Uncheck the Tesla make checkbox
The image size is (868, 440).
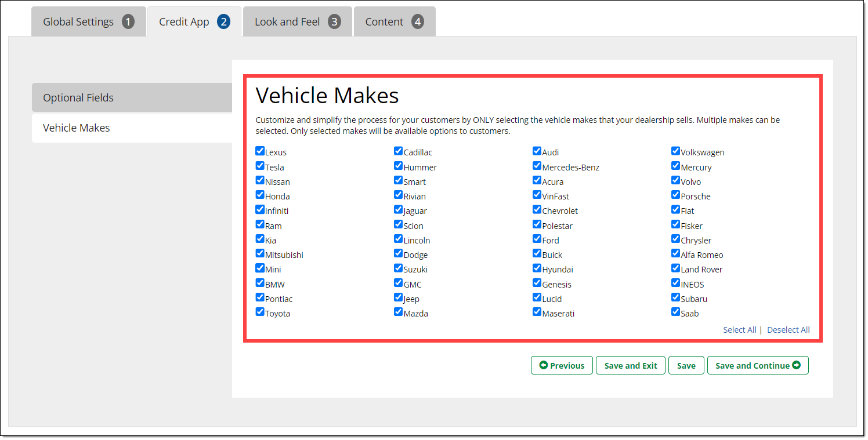(x=260, y=166)
